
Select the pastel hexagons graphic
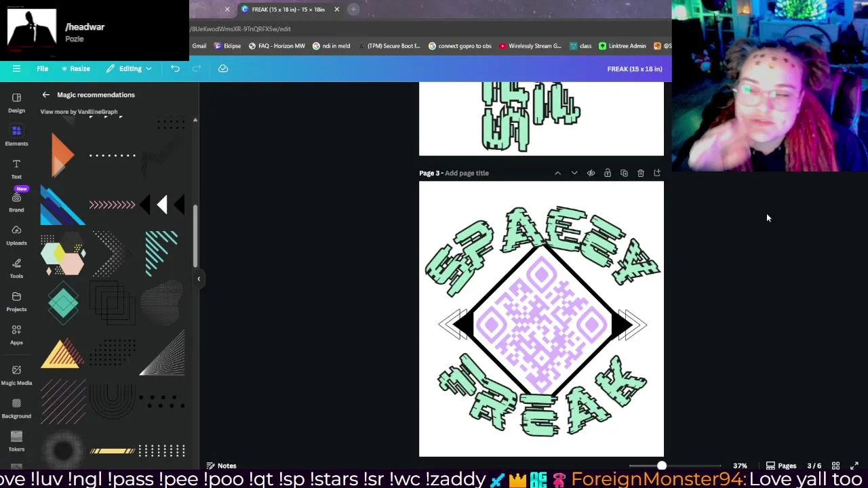pyautogui.click(x=62, y=254)
